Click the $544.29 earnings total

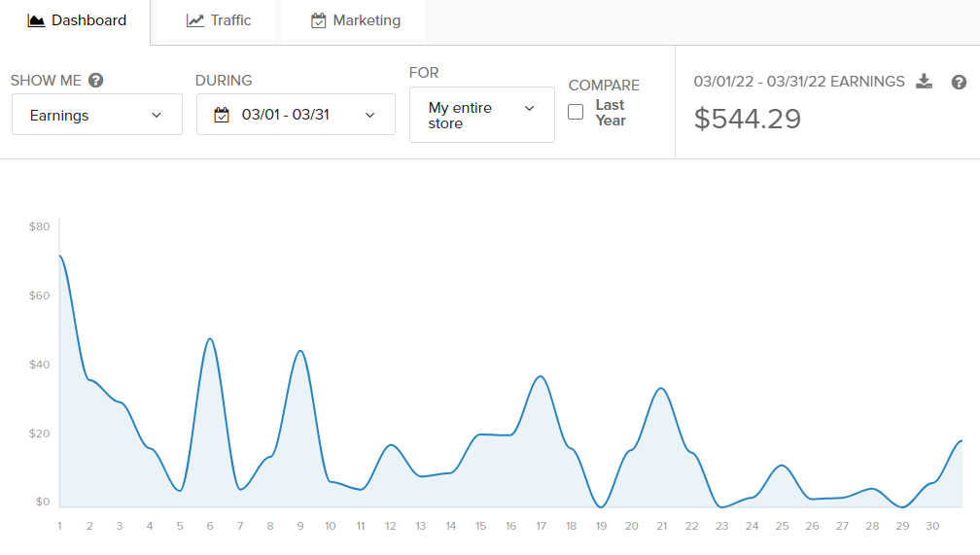click(748, 119)
